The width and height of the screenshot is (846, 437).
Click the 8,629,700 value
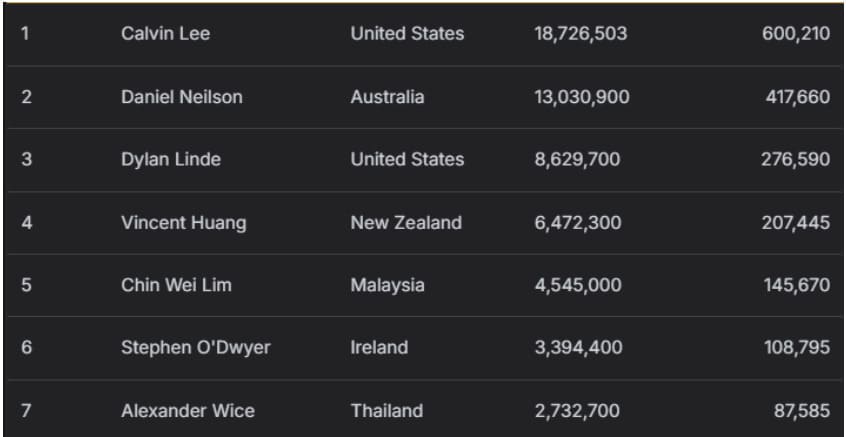click(x=577, y=159)
